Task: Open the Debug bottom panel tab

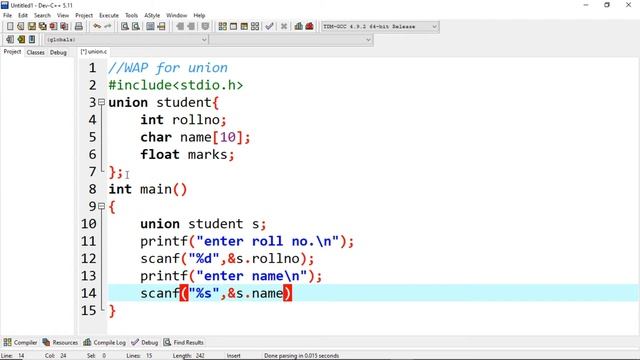Action: click(x=144, y=342)
